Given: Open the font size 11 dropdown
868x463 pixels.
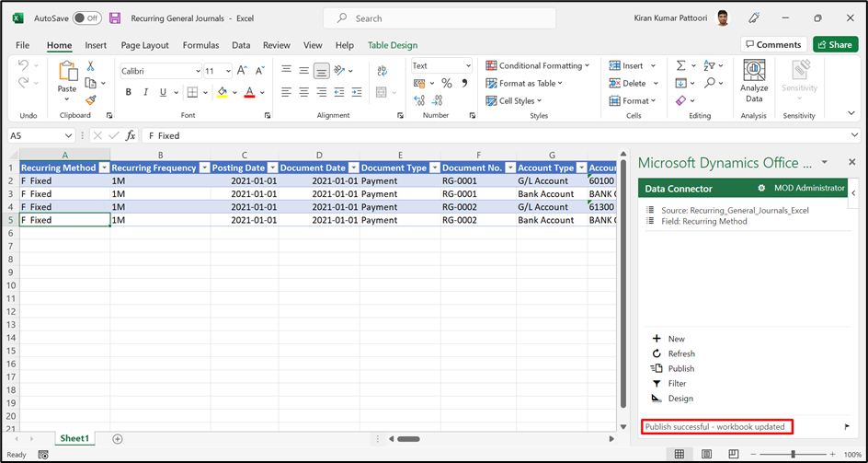Looking at the screenshot, I should pyautogui.click(x=229, y=71).
